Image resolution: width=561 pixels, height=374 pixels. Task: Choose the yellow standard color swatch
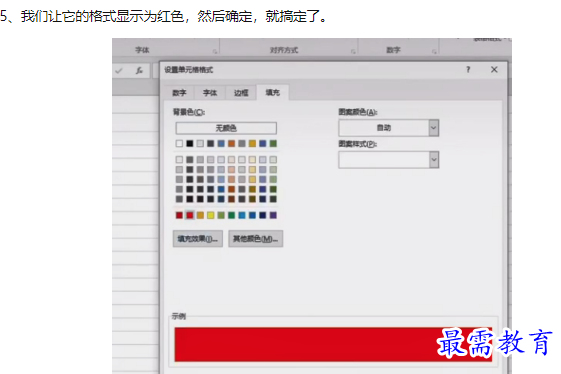tap(211, 215)
